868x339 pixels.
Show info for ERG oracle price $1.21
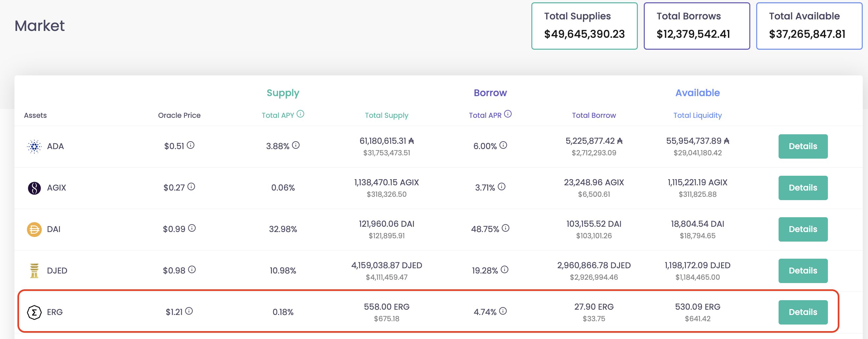189,311
